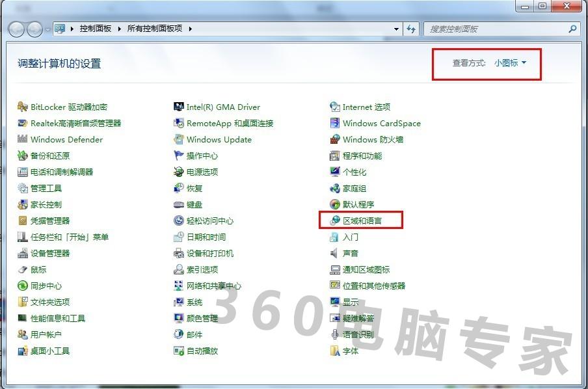Open the 查看方式 小图标 dropdown

click(x=510, y=62)
